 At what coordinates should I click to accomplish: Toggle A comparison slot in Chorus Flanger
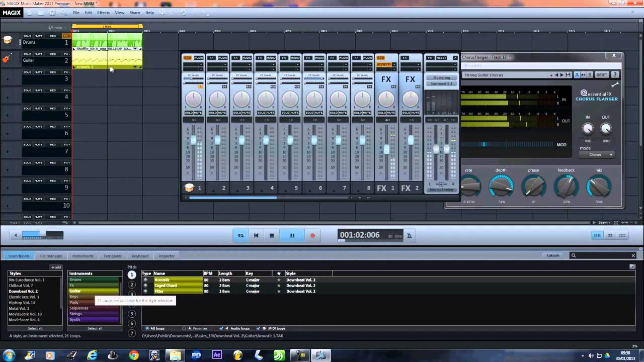point(577,75)
